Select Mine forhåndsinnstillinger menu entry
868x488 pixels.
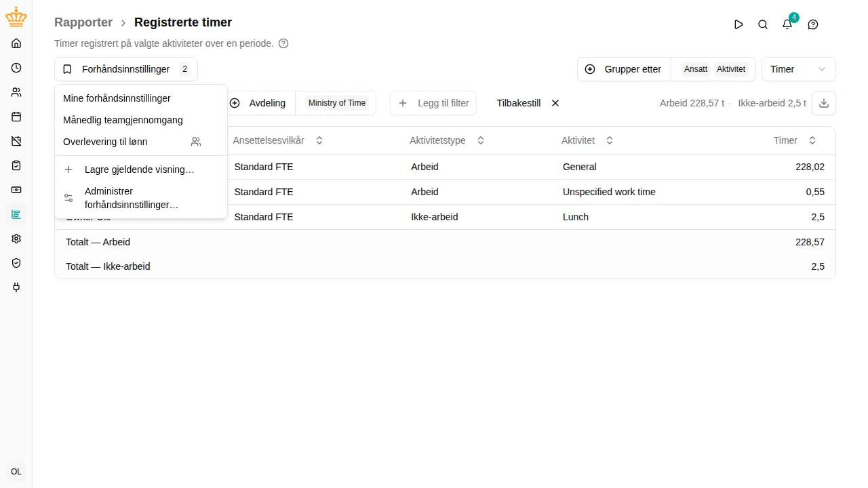[x=141, y=98]
